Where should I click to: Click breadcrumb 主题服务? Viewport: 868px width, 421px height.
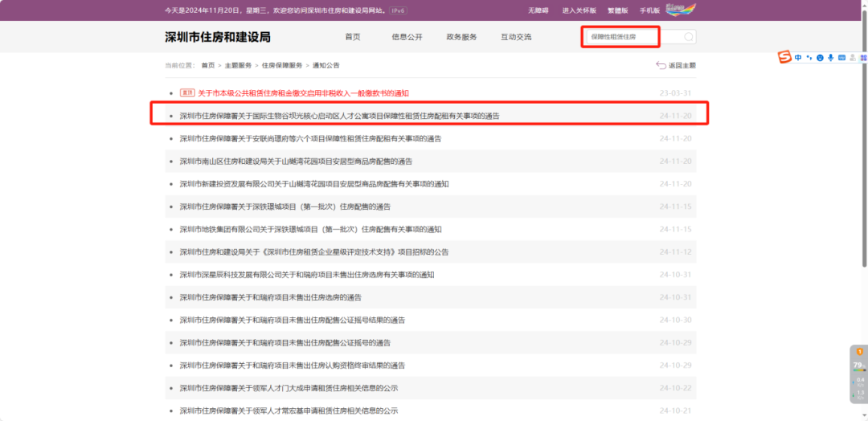(x=238, y=65)
